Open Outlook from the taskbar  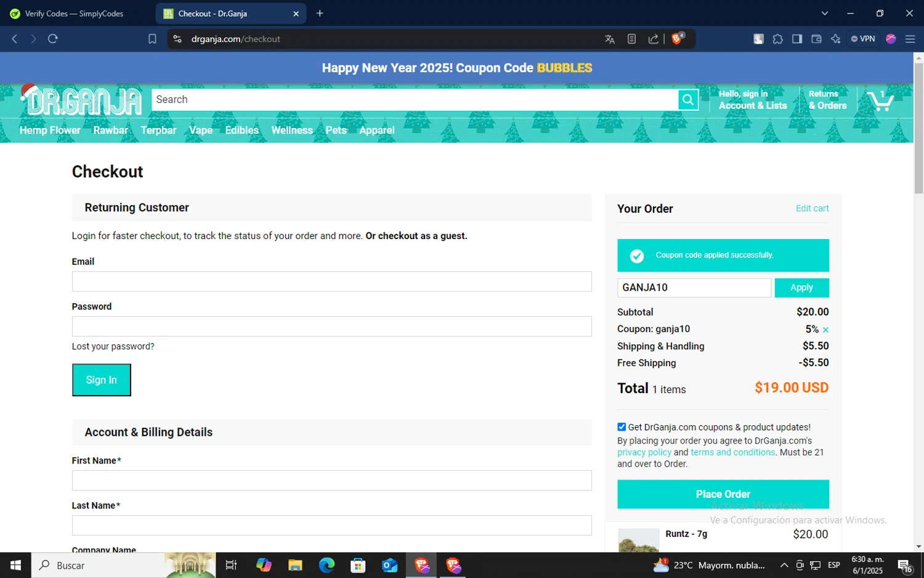coord(389,565)
